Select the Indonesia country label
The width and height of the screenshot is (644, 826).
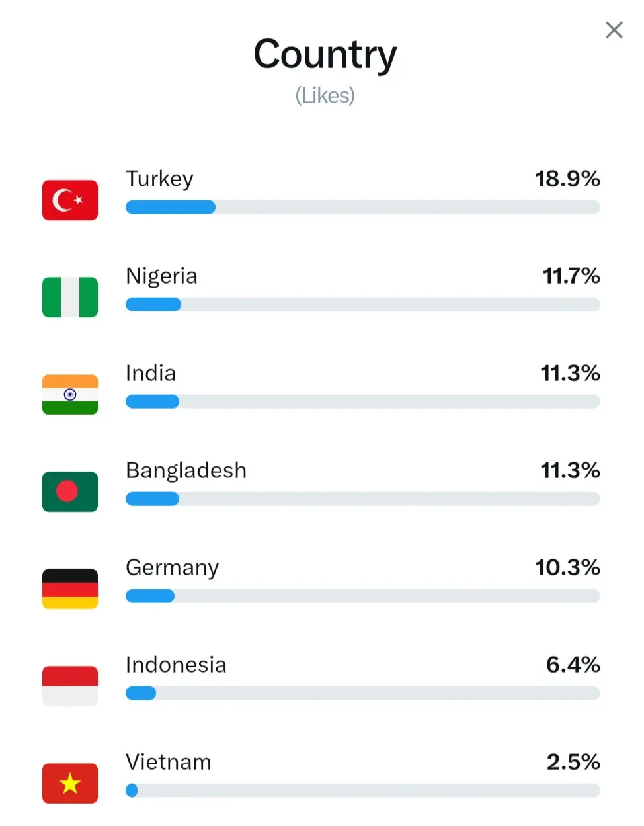(x=176, y=665)
